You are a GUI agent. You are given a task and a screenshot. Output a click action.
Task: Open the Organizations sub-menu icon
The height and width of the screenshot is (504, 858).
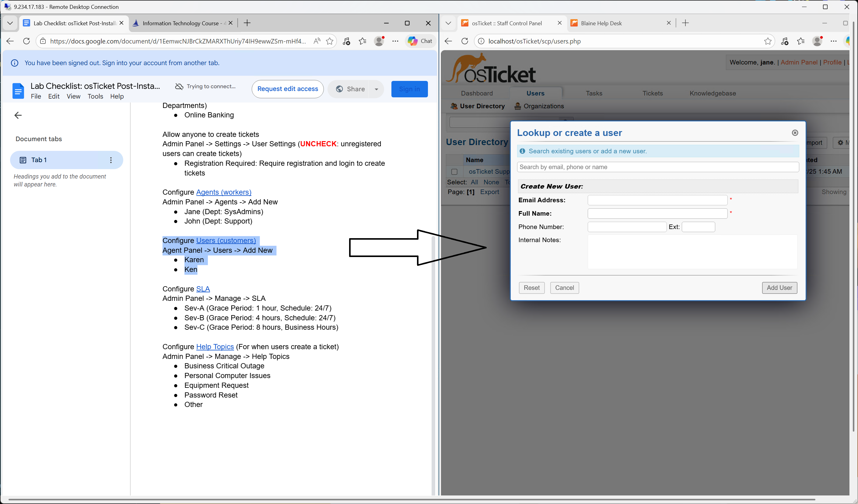coord(517,106)
